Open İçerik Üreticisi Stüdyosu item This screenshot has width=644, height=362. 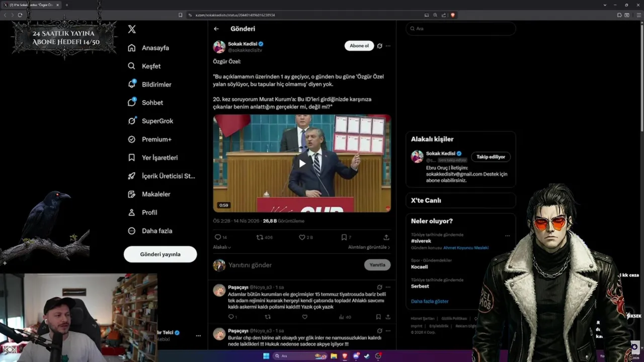(x=162, y=176)
